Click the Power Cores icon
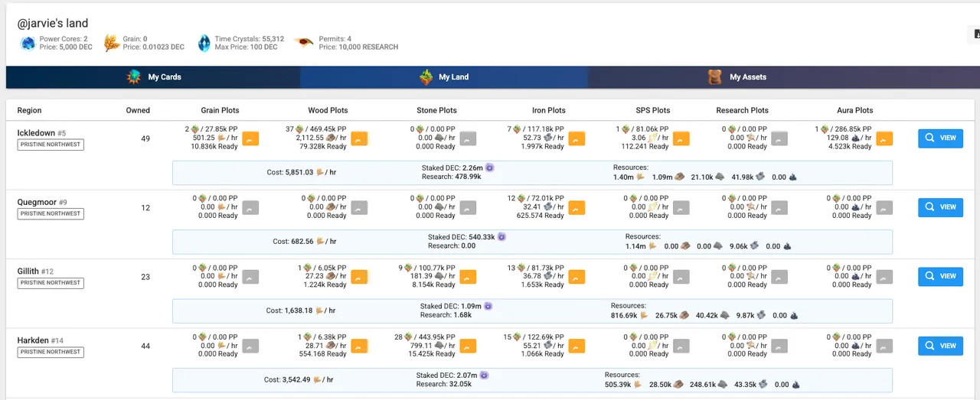Image resolution: width=980 pixels, height=400 pixels. [28, 43]
